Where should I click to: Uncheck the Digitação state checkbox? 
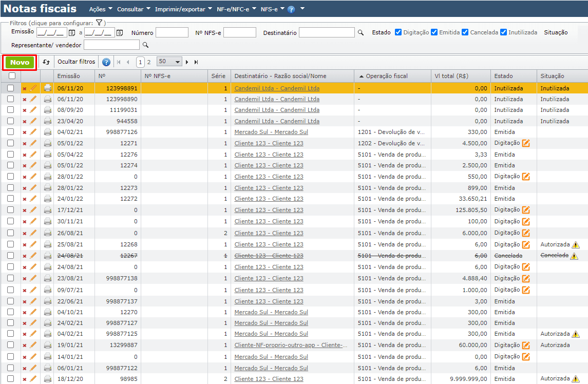coord(398,32)
